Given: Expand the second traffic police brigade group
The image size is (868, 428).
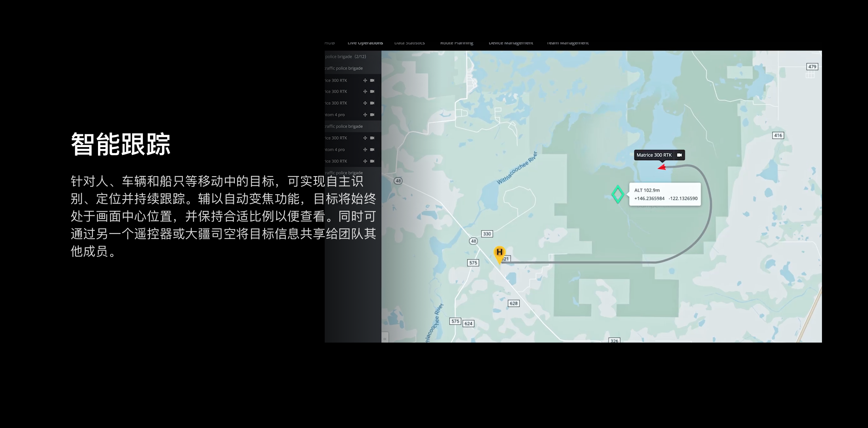Looking at the screenshot, I should coord(344,126).
